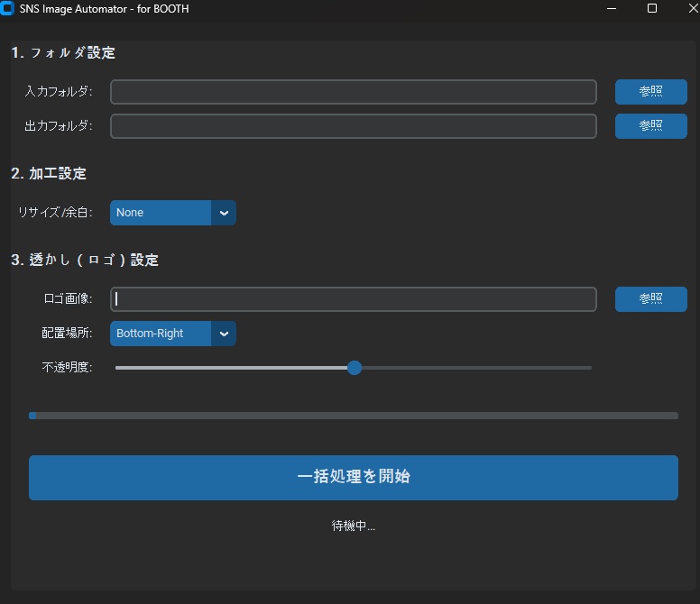Viewport: 700px width, 604px height.
Task: Browse for the 入力フォルダ path
Action: pyautogui.click(x=650, y=92)
